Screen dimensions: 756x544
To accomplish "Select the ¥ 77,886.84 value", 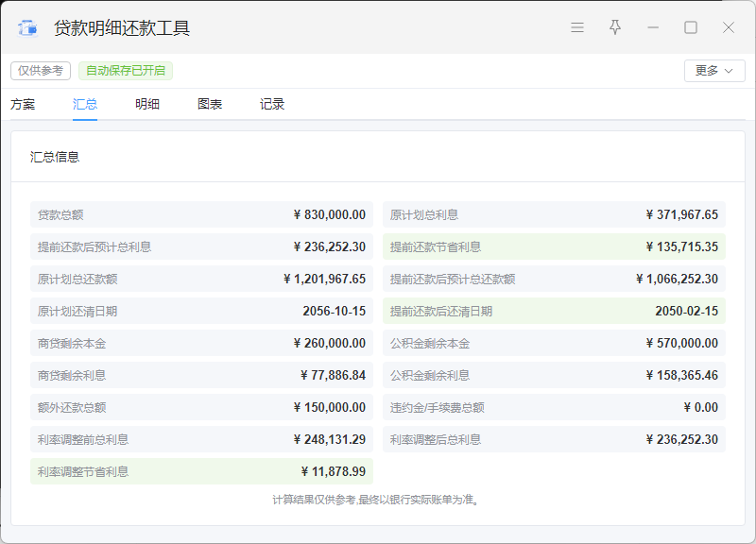I will [x=333, y=375].
